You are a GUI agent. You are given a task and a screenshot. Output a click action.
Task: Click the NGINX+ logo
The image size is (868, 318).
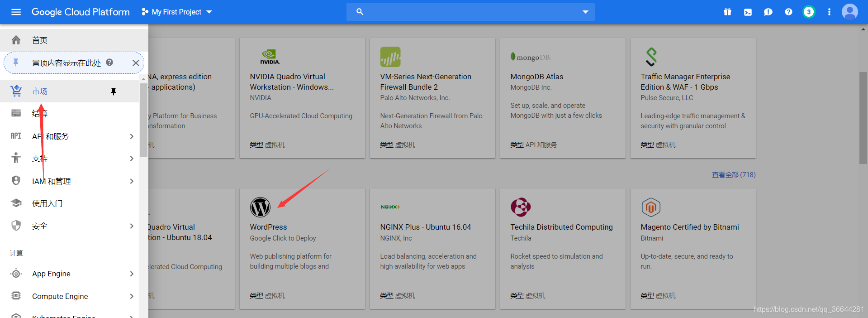pyautogui.click(x=390, y=207)
